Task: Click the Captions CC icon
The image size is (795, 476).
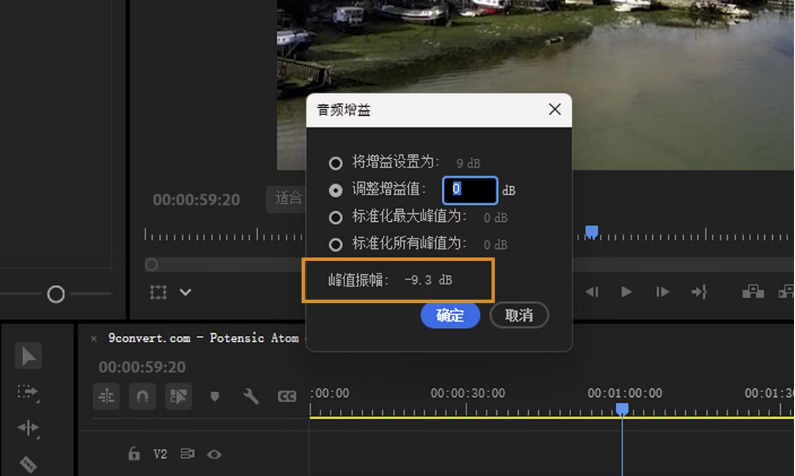Action: click(287, 397)
